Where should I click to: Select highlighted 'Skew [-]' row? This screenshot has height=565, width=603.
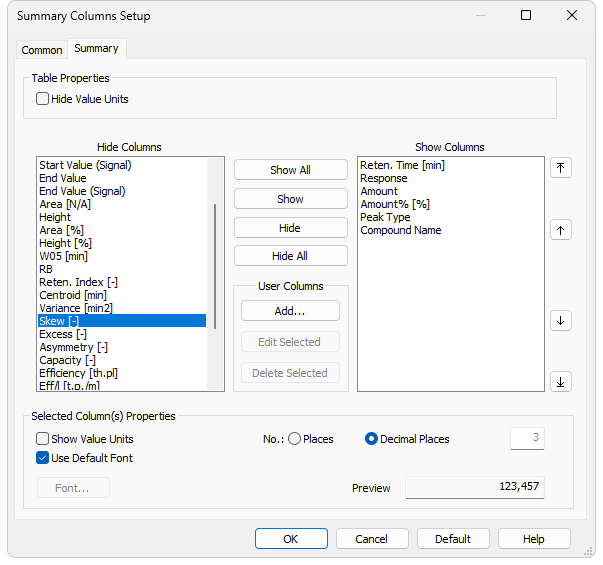(x=122, y=321)
